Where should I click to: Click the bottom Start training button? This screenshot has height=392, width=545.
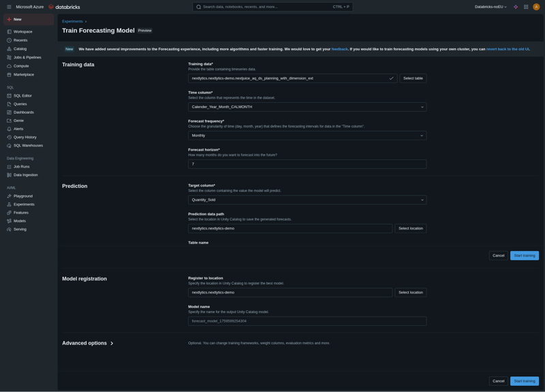pyautogui.click(x=524, y=381)
